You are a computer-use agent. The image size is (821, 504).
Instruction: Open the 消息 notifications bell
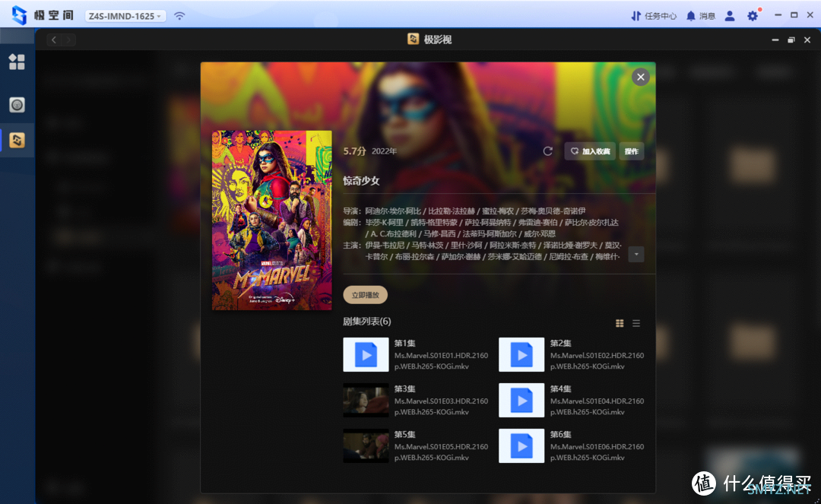coord(700,15)
